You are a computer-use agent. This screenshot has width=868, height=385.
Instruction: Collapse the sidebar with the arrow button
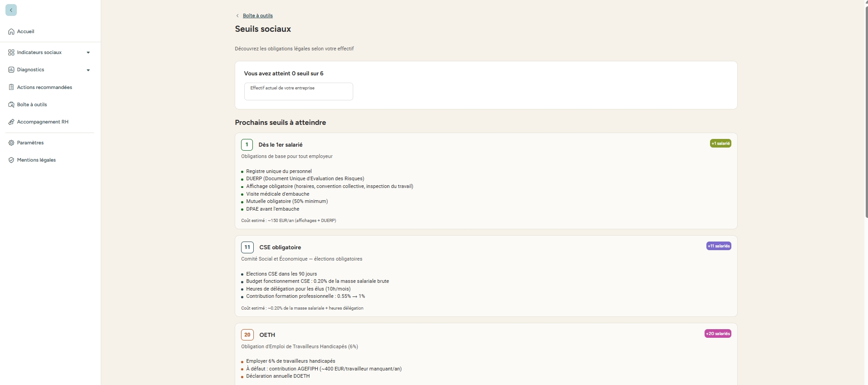(11, 10)
